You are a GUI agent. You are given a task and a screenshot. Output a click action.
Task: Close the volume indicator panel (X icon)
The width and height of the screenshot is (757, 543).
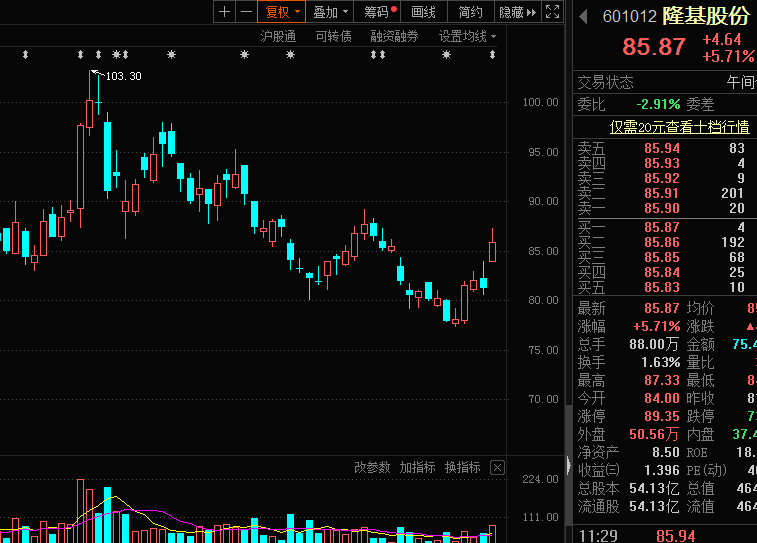point(497,468)
